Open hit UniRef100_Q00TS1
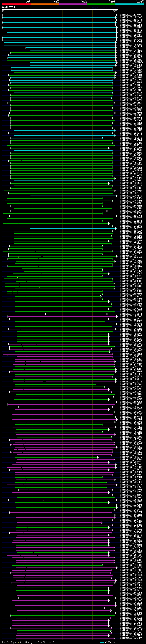The width and height of the screenshot is (146, 644). (x=131, y=55)
